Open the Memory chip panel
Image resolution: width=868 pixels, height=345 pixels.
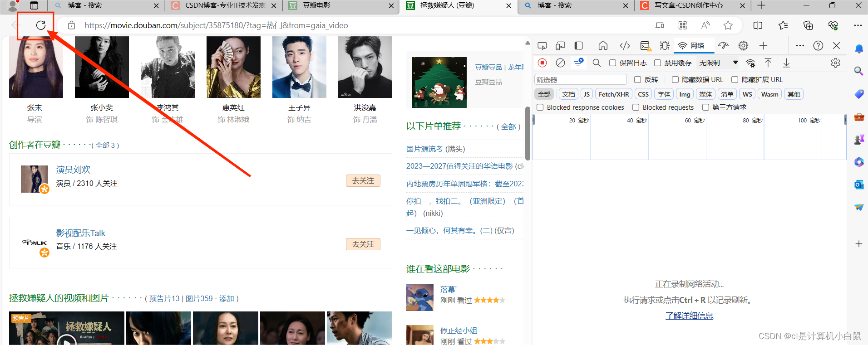(743, 45)
